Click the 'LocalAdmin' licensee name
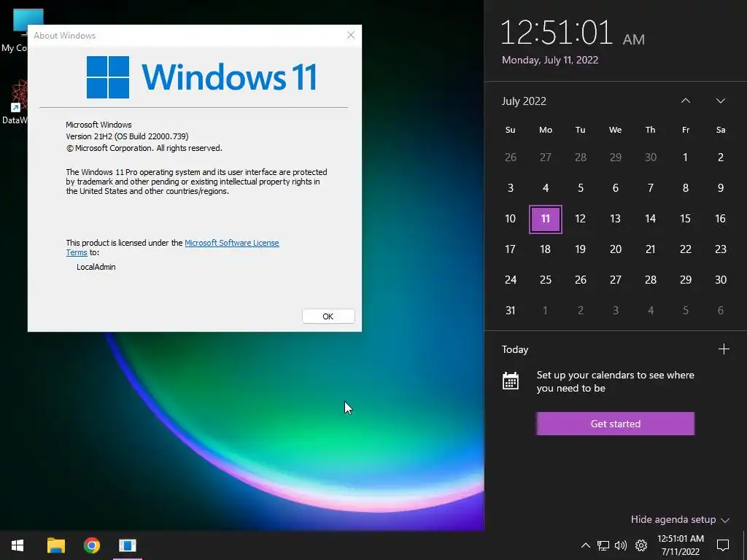Screen dimensions: 747x560 (96, 267)
